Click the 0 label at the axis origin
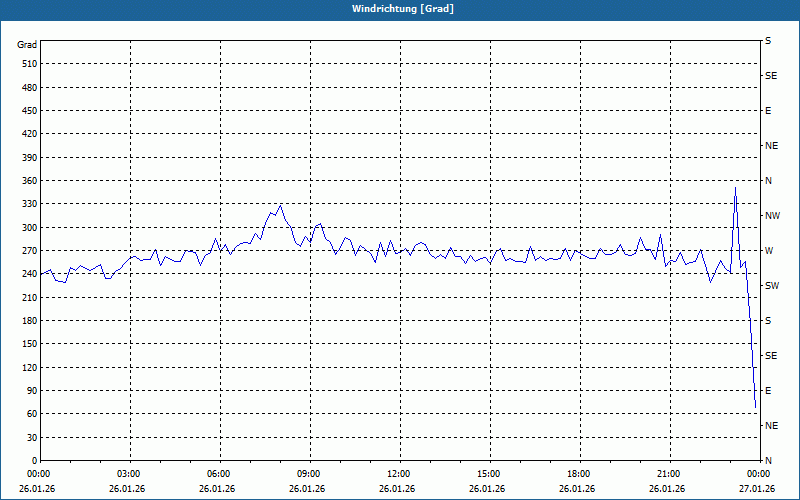Viewport: 800px width, 500px height. (x=35, y=460)
